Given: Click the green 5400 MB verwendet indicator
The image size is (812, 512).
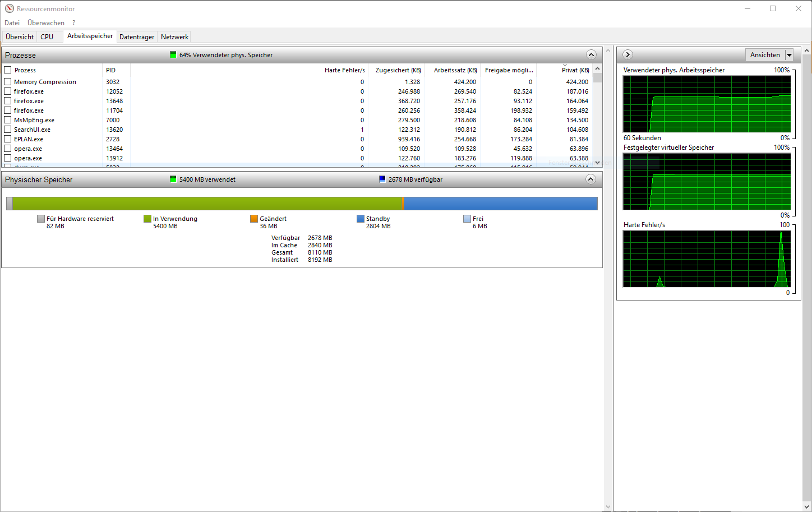Looking at the screenshot, I should (x=173, y=179).
